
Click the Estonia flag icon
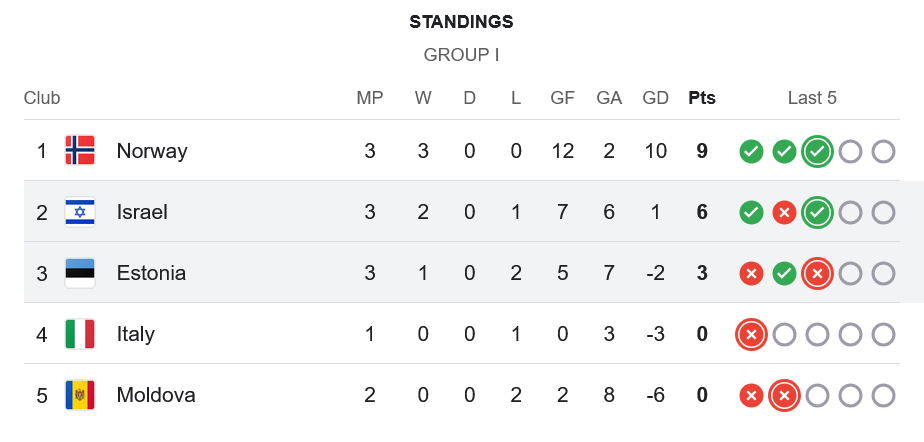pyautogui.click(x=80, y=273)
